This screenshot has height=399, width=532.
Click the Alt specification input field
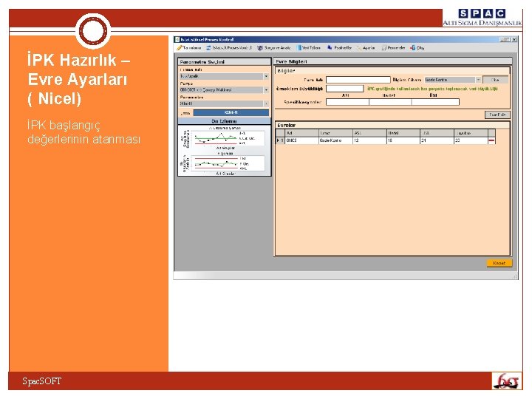(347, 102)
